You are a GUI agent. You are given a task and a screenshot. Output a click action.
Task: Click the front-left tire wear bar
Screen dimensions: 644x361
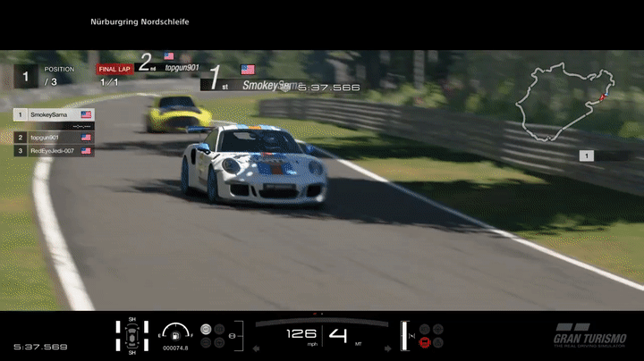pos(118,327)
